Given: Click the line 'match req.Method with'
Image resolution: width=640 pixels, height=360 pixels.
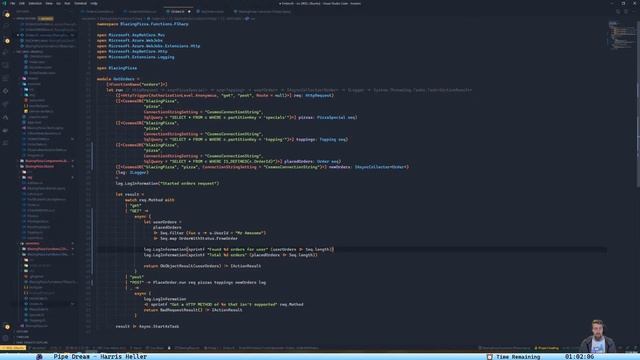Looking at the screenshot, I should (149, 200).
